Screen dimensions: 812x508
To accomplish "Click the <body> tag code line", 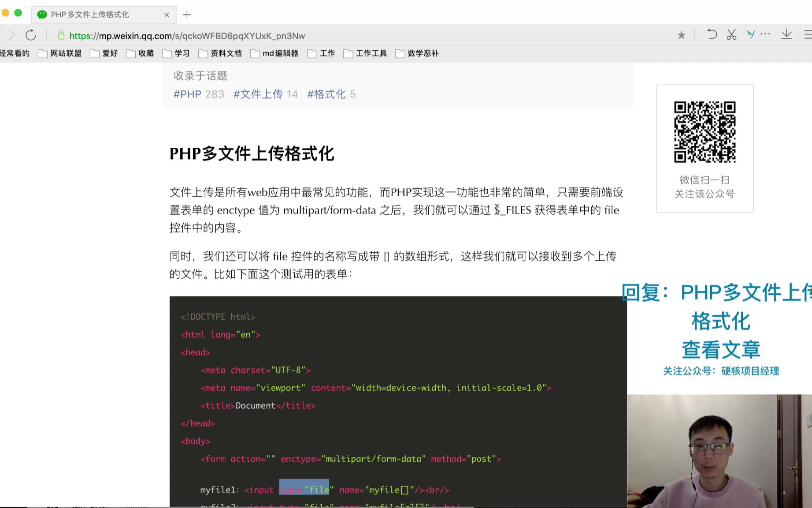I will (x=195, y=441).
